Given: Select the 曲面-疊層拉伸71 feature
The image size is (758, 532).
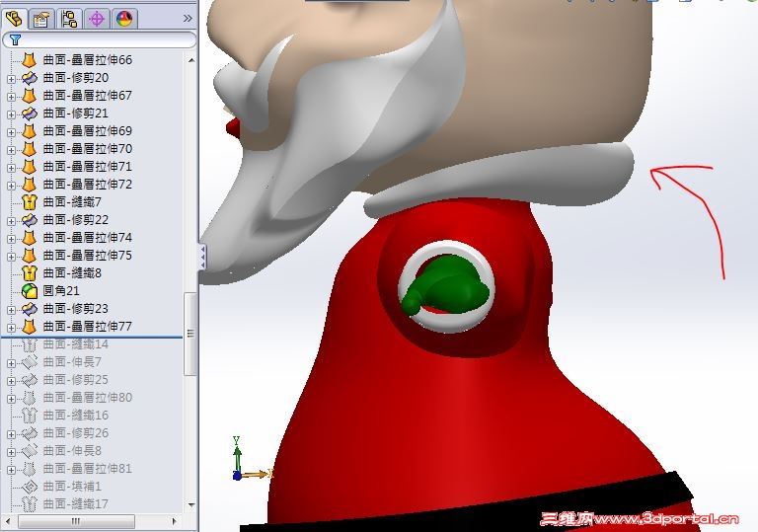Looking at the screenshot, I should (88, 167).
